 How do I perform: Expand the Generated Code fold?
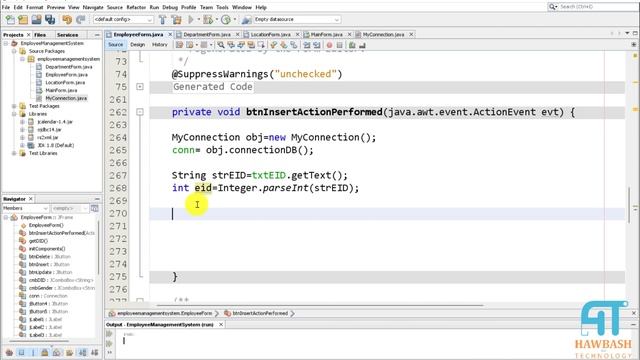tap(140, 87)
